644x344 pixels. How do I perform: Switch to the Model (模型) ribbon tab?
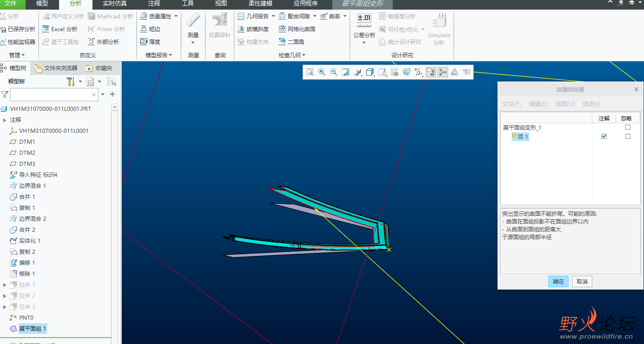pos(42,4)
